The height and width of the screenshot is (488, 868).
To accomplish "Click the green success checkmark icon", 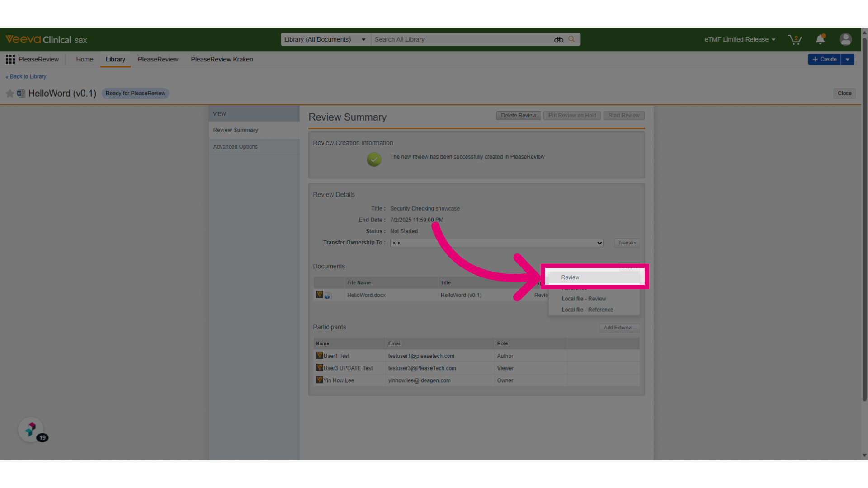I will point(374,159).
